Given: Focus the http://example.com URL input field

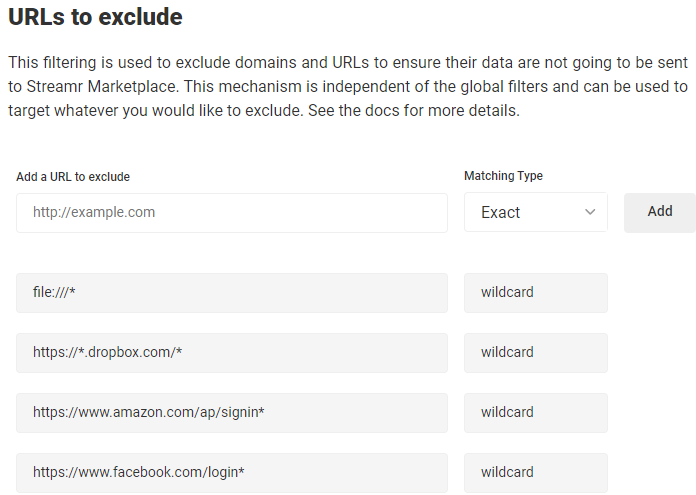Looking at the screenshot, I should click(x=231, y=212).
